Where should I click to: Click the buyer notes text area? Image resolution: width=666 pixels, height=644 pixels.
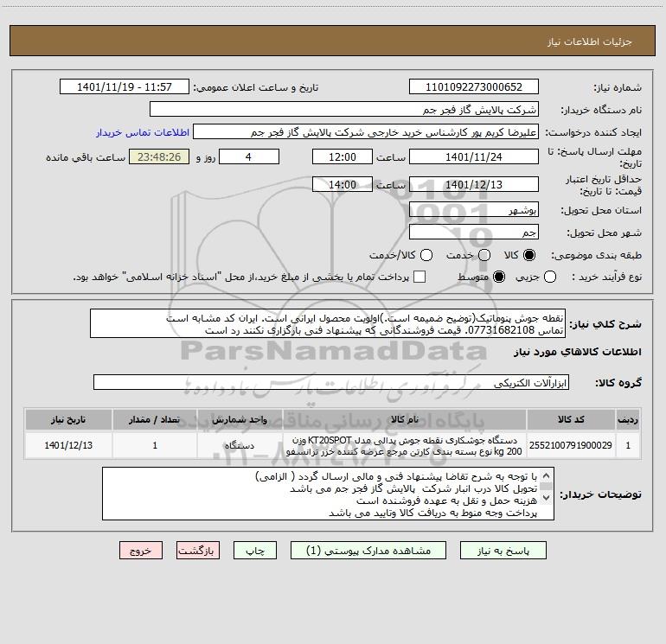click(x=328, y=494)
